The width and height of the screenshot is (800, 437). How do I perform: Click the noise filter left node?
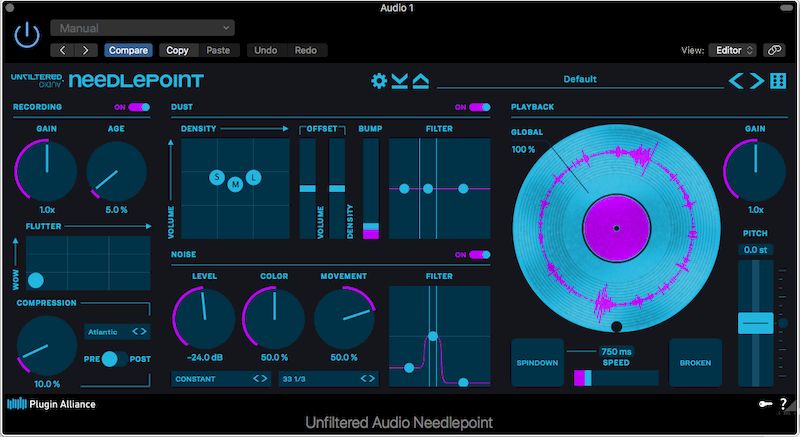click(x=409, y=367)
